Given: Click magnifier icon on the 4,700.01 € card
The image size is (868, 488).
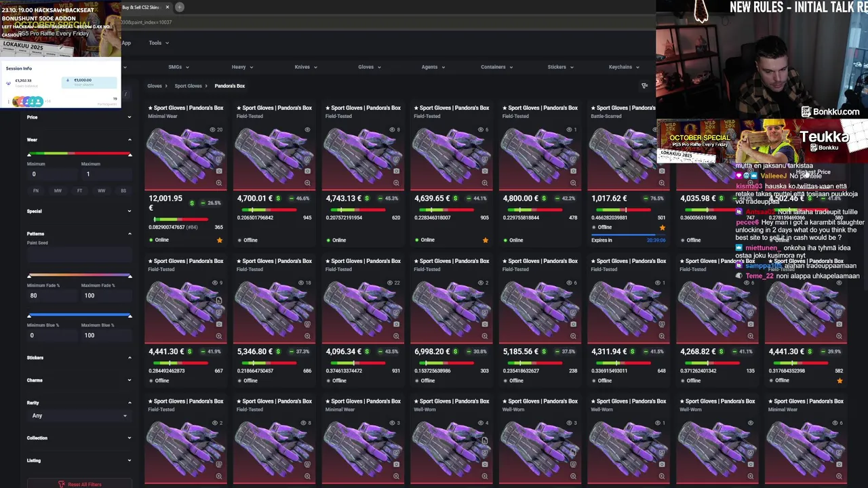Looking at the screenshot, I should [x=307, y=183].
